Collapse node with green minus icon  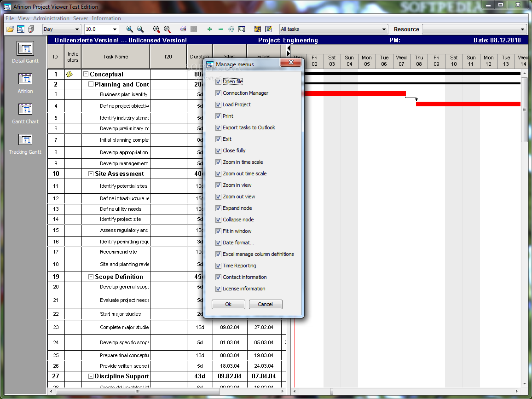tap(220, 29)
